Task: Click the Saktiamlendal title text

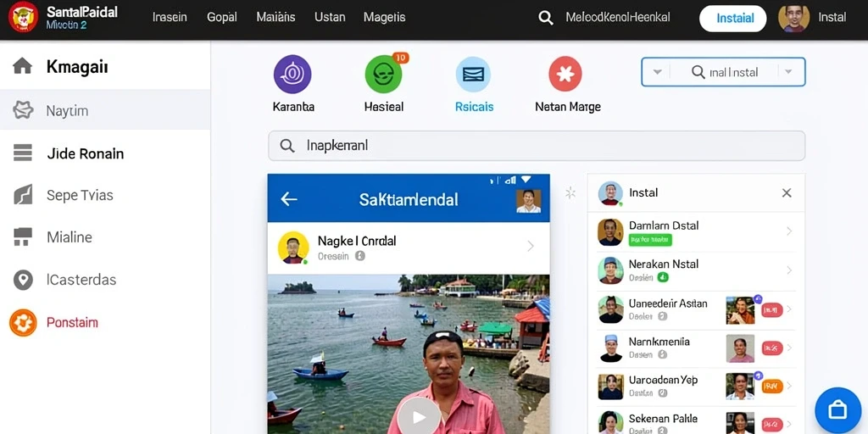Action: click(x=409, y=199)
